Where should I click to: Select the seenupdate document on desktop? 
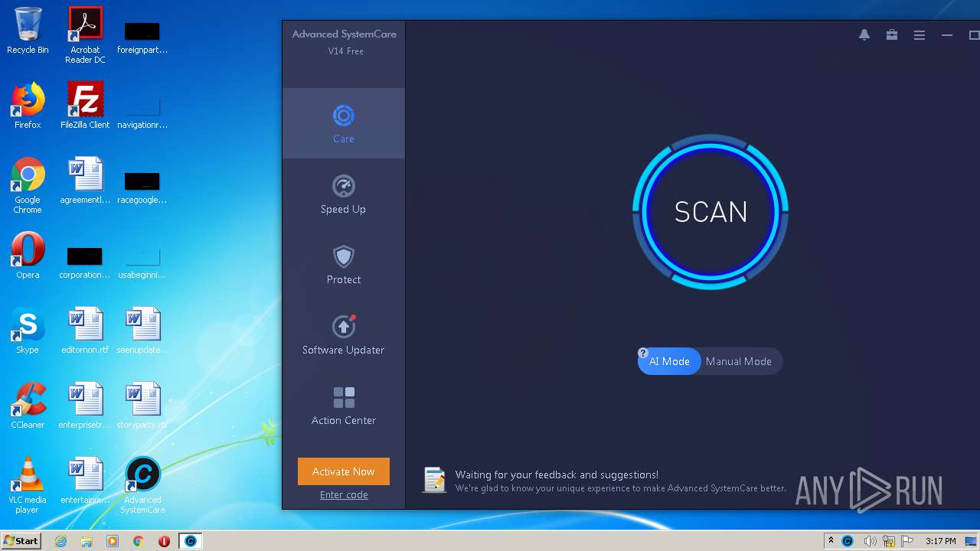(142, 331)
